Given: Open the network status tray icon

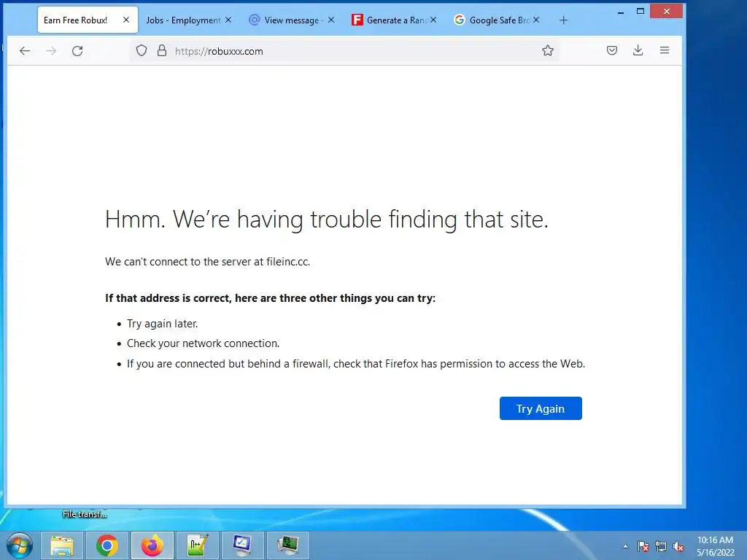Looking at the screenshot, I should [x=661, y=546].
